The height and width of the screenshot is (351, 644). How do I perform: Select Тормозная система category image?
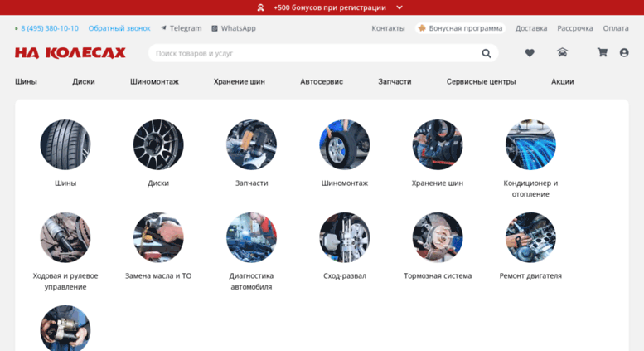tap(438, 237)
